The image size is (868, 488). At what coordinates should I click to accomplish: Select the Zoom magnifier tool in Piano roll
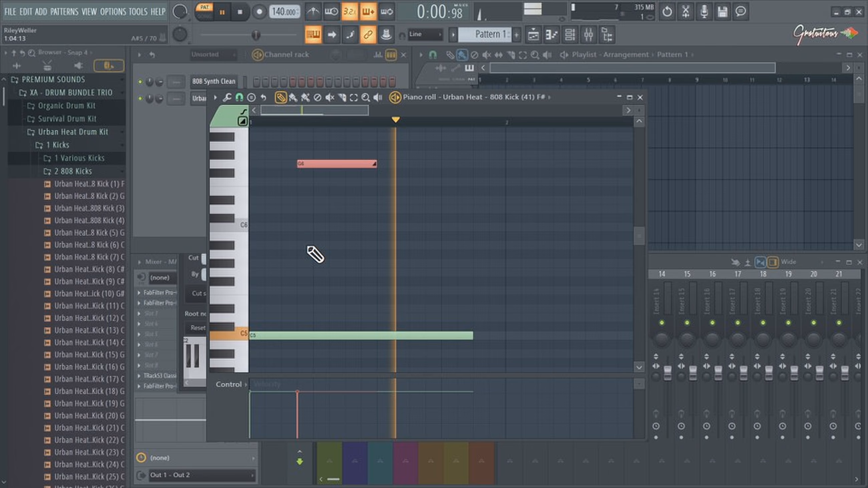366,97
